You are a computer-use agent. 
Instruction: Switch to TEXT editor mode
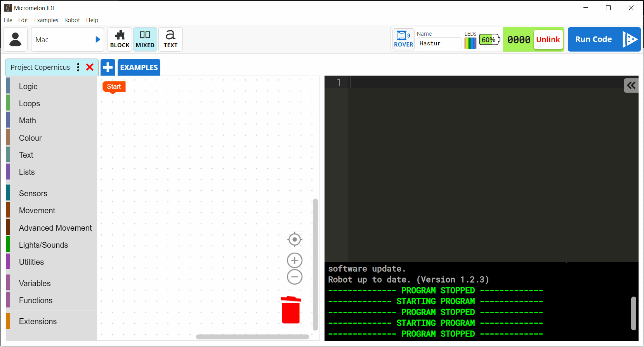click(x=170, y=40)
